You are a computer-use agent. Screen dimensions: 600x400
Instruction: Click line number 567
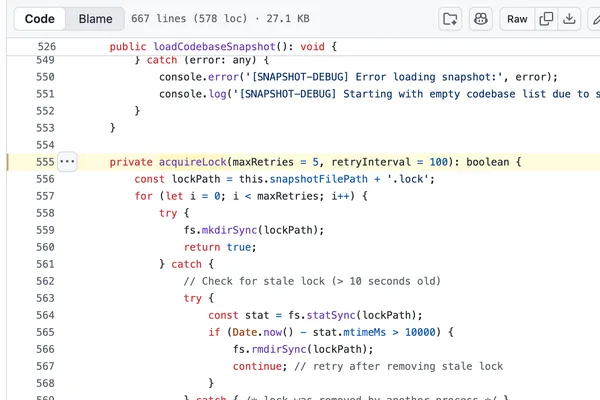click(45, 366)
